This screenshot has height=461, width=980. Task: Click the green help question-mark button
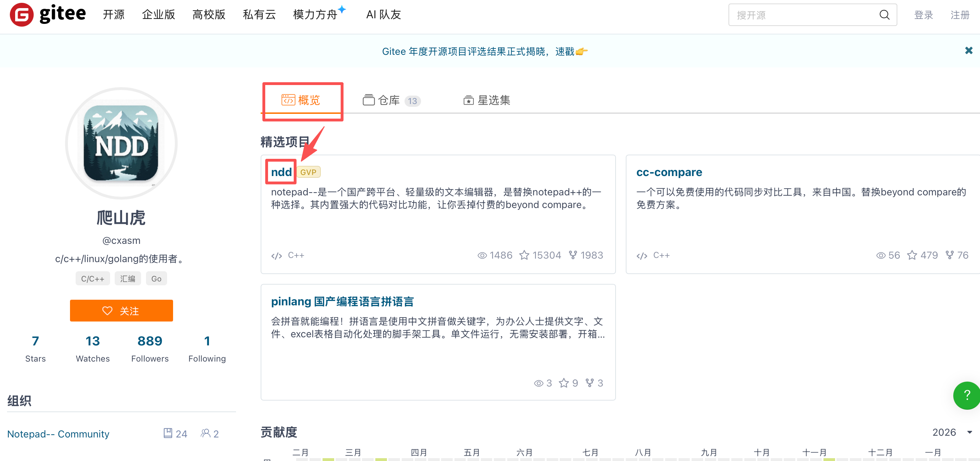click(967, 395)
